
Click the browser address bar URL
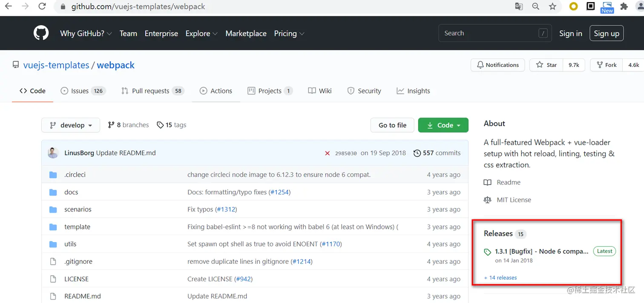point(138,7)
